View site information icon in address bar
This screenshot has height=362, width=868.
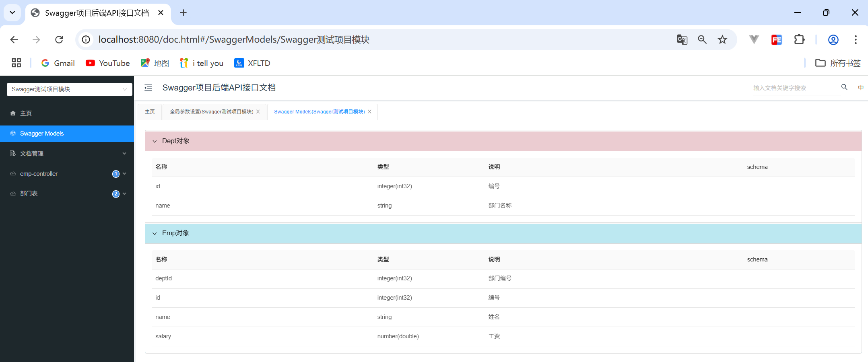pos(86,39)
